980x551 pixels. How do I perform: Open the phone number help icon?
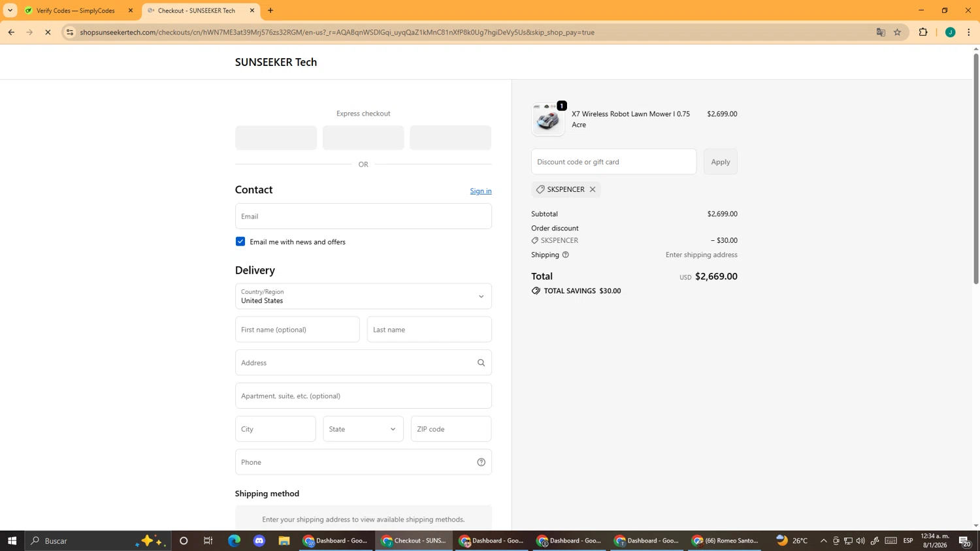point(481,462)
